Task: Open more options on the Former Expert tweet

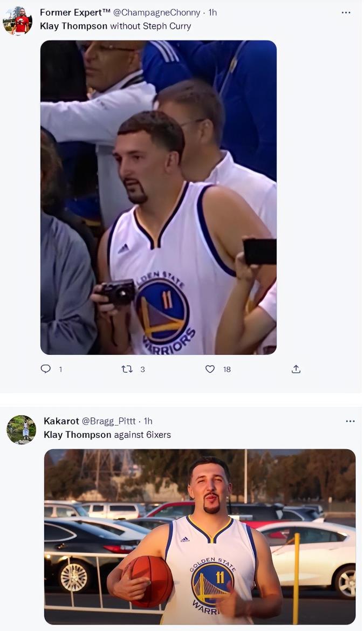Action: 346,12
